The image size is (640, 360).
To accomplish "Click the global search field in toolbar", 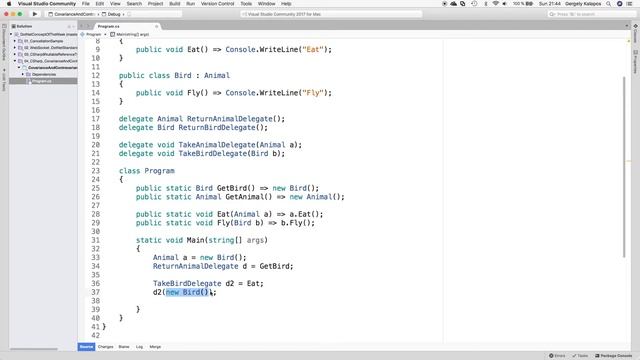I will (591, 14).
